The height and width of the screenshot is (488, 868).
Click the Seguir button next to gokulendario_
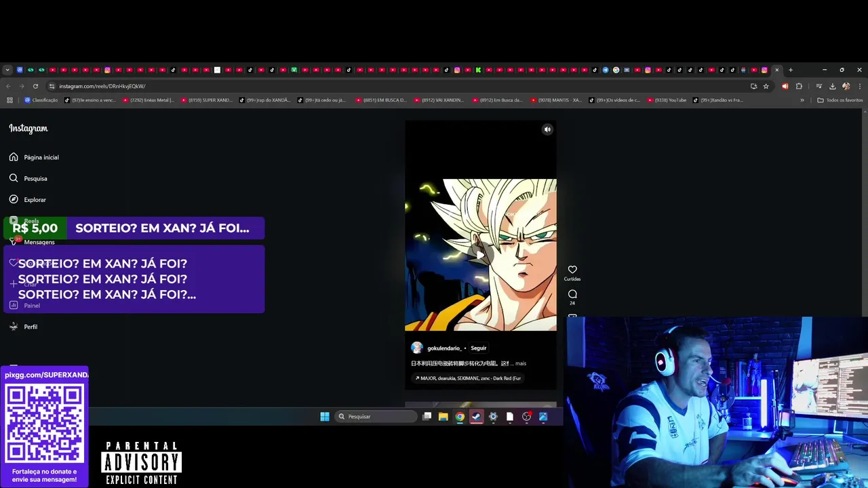pos(479,348)
